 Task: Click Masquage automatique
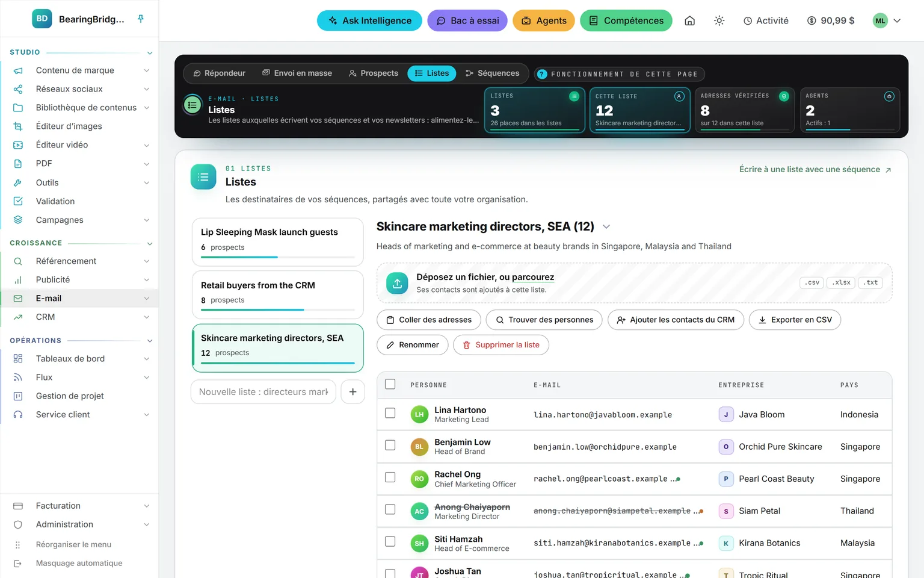click(79, 563)
